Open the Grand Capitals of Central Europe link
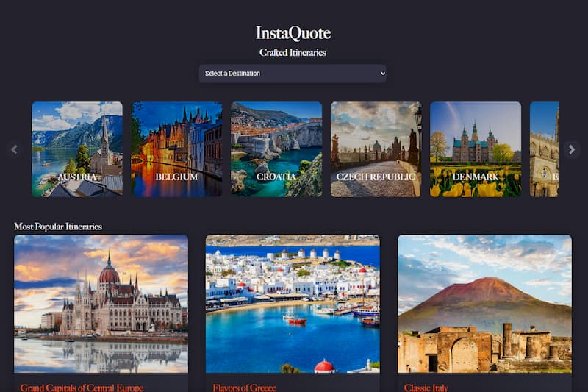 pyautogui.click(x=82, y=387)
